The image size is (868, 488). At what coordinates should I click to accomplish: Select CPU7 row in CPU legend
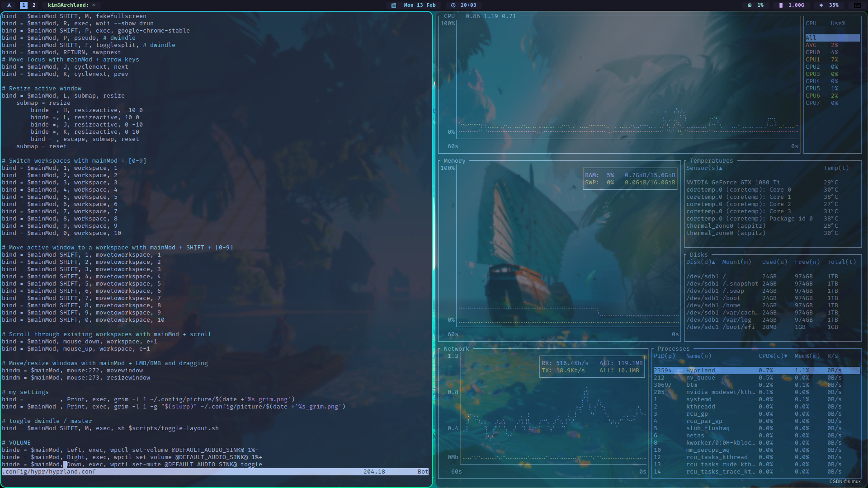coord(832,103)
